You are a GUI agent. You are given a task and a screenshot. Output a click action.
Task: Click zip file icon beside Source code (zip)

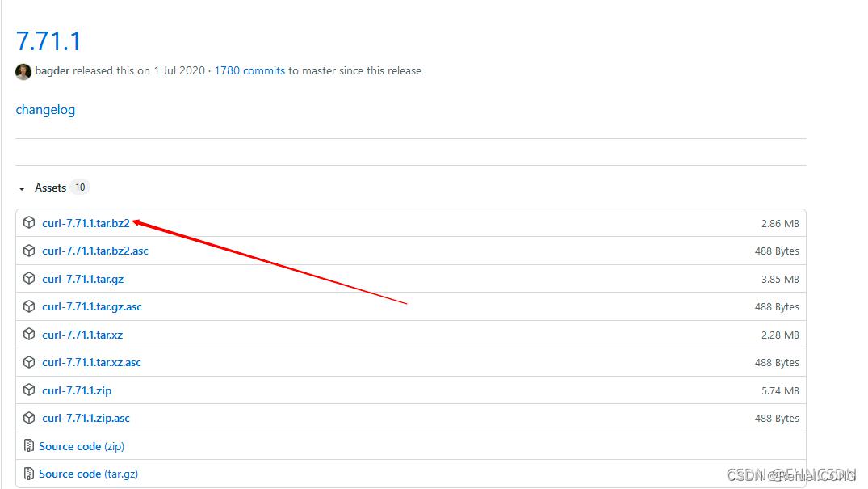coord(29,445)
